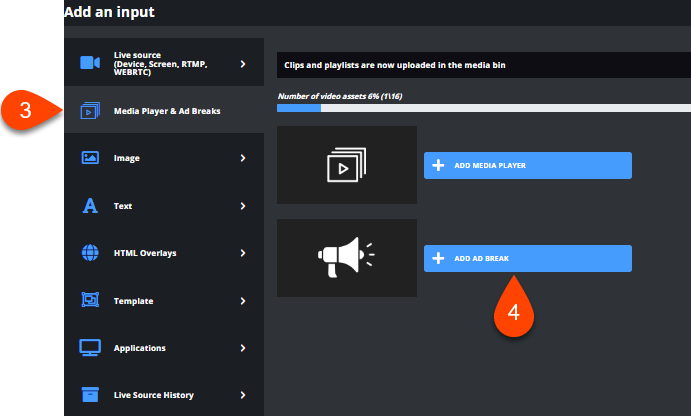Screen dimensions: 691x416
Task: Open the Live Source History category
Action: coord(164,395)
